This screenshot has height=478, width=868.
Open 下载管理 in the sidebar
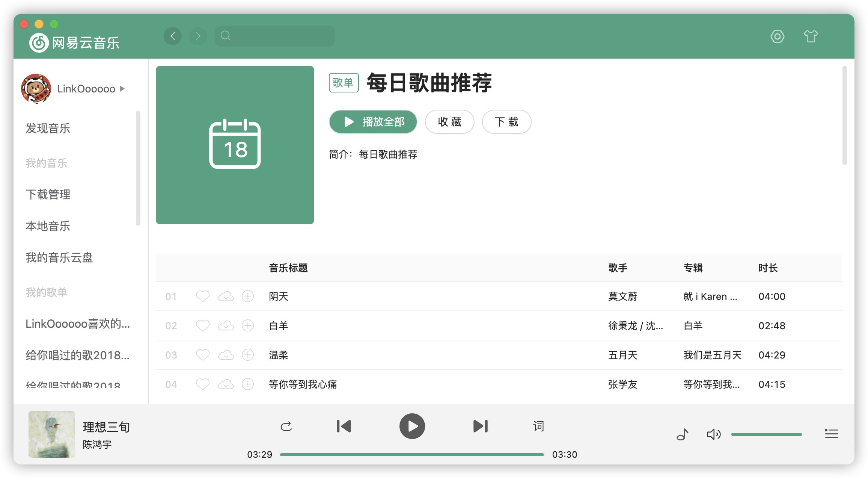pos(48,195)
